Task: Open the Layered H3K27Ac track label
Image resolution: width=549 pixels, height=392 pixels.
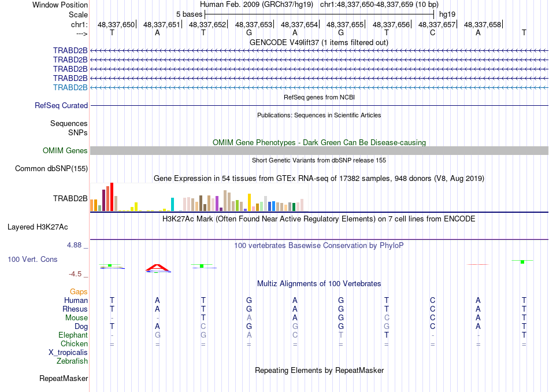Action: [38, 227]
